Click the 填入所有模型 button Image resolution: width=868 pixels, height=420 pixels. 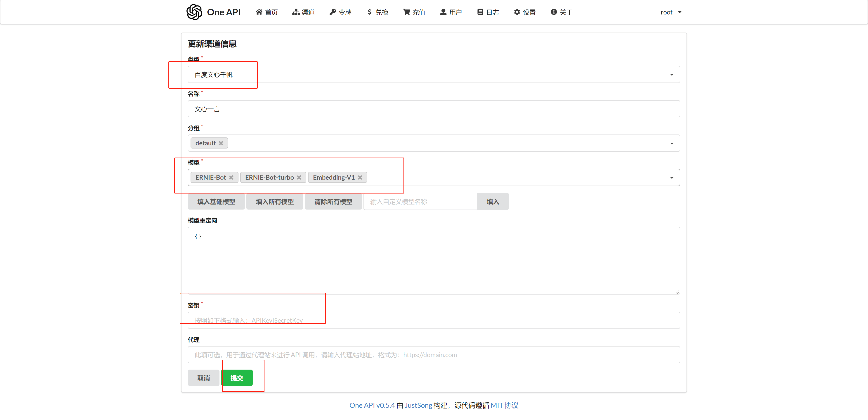pos(275,201)
